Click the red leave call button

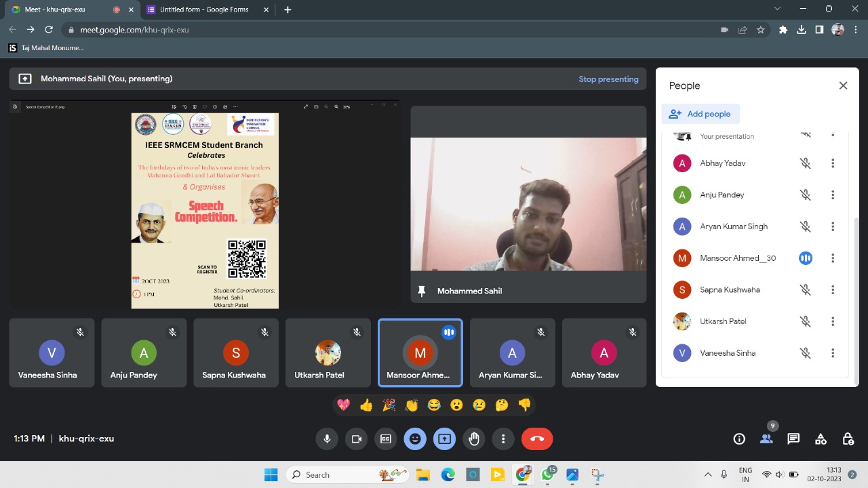537,439
